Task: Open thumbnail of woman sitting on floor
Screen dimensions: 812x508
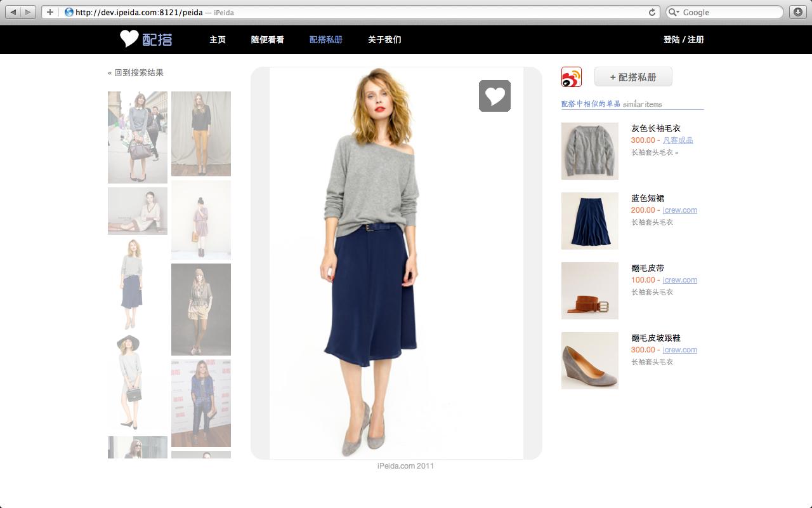Action: click(138, 211)
